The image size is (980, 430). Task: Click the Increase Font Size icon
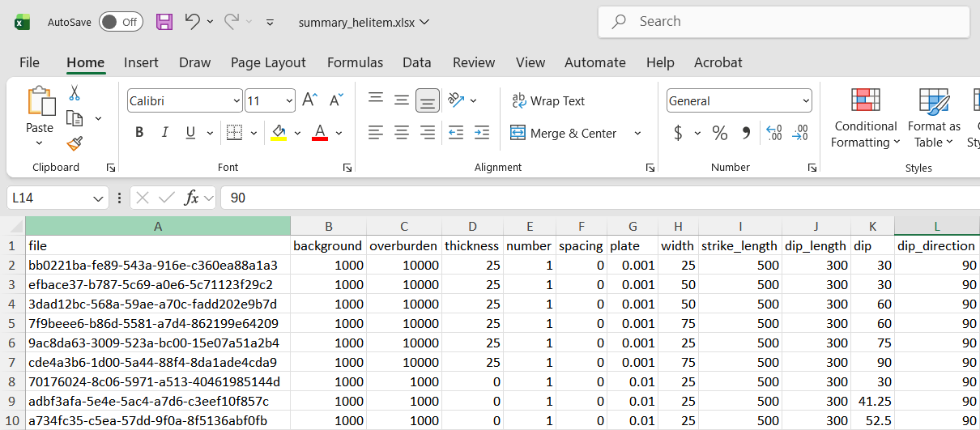(309, 100)
